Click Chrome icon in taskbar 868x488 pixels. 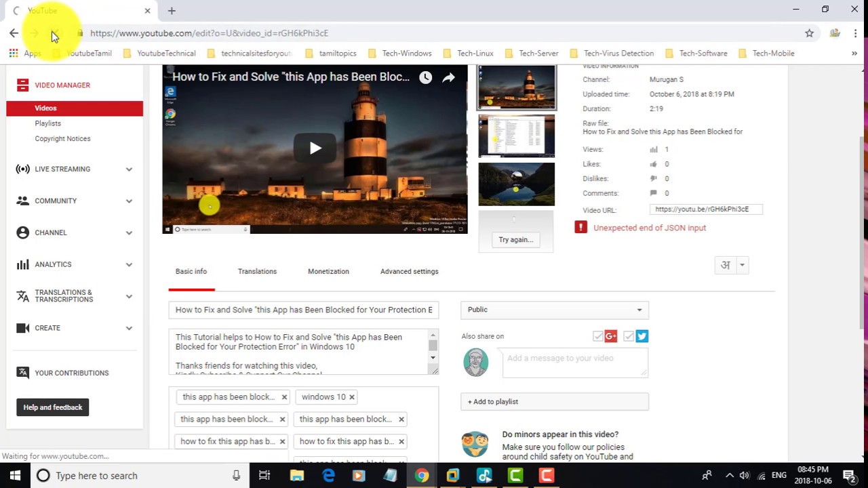pyautogui.click(x=422, y=476)
